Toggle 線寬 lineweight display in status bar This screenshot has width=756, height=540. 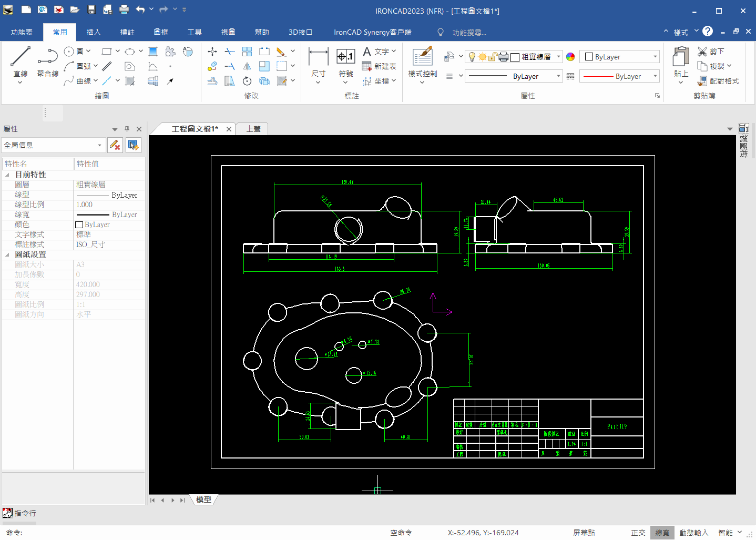662,532
